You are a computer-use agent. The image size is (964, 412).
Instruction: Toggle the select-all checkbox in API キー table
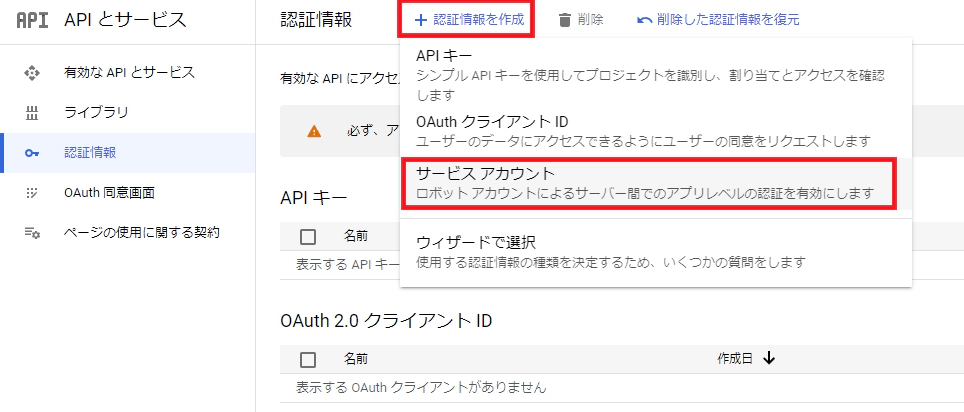pyautogui.click(x=308, y=237)
